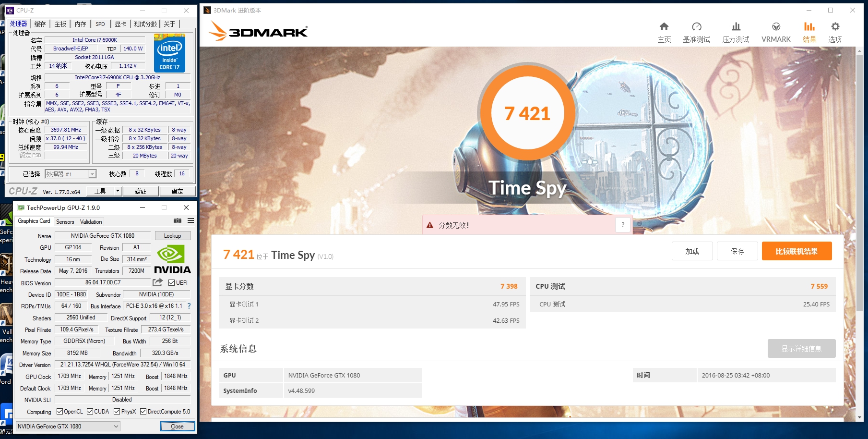
Task: Open 3DMark options with the 选项 gear icon
Action: 834,27
